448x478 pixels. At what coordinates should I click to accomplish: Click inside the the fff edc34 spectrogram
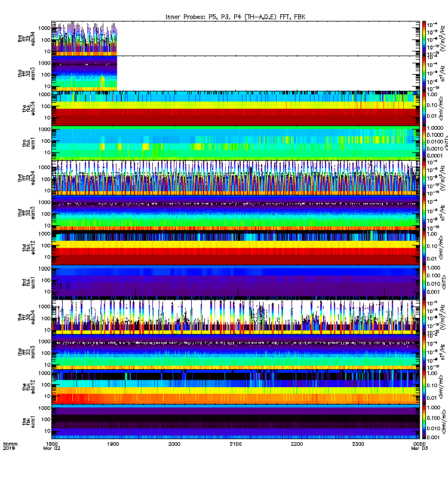235,317
